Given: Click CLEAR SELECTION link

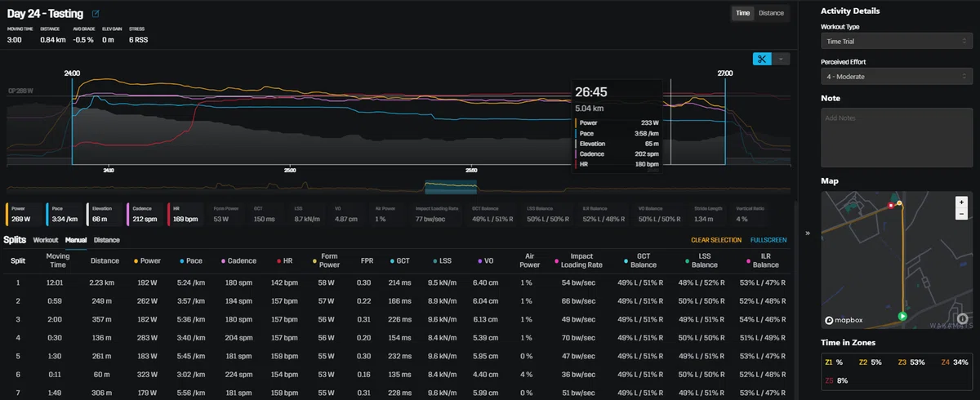Looking at the screenshot, I should [x=716, y=240].
